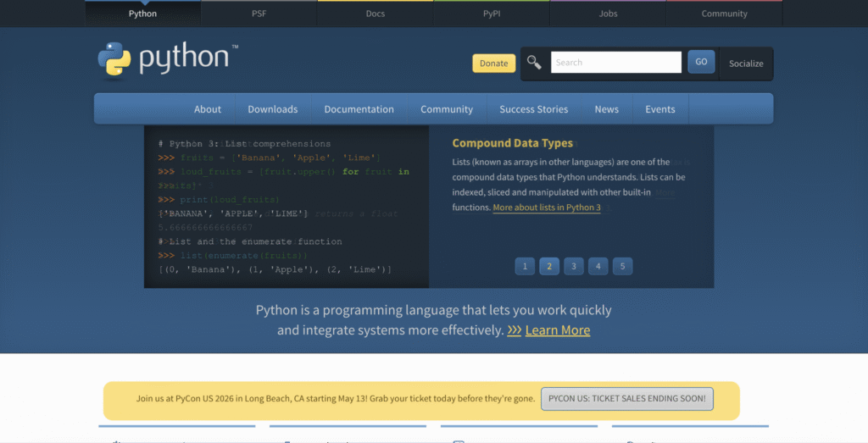Open the About navigation menu
This screenshot has width=868, height=443.
(208, 109)
